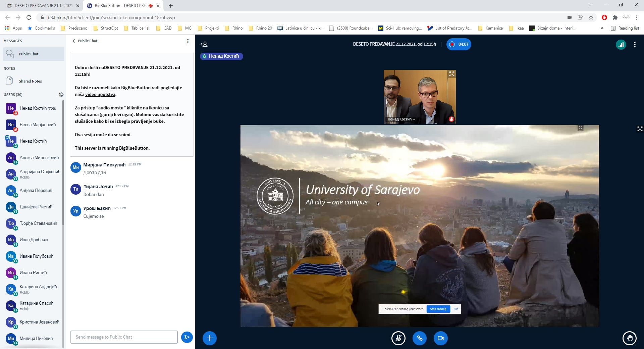Viewport: 644px width, 349px height.
Task: Bookmark this page with star icon
Action: coord(591,17)
